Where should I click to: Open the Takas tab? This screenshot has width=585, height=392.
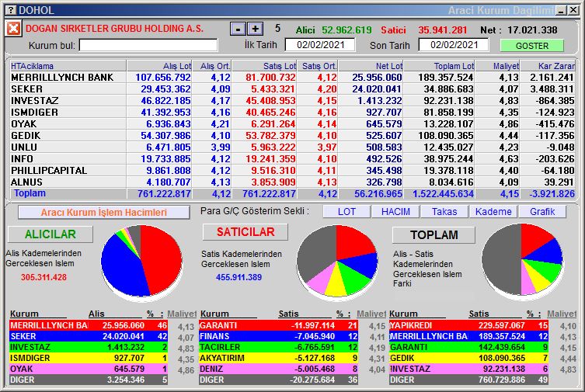[444, 212]
